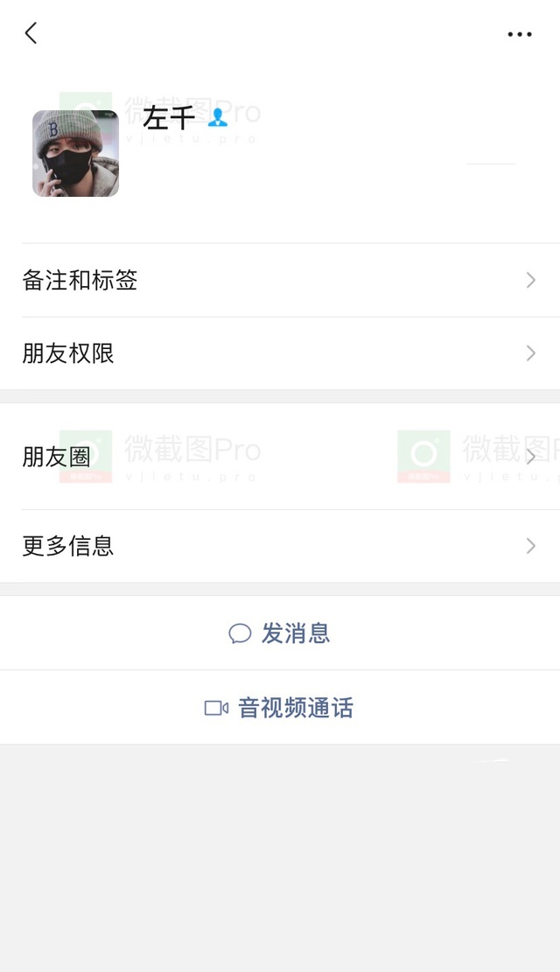Select the contact name 左千

[x=169, y=117]
